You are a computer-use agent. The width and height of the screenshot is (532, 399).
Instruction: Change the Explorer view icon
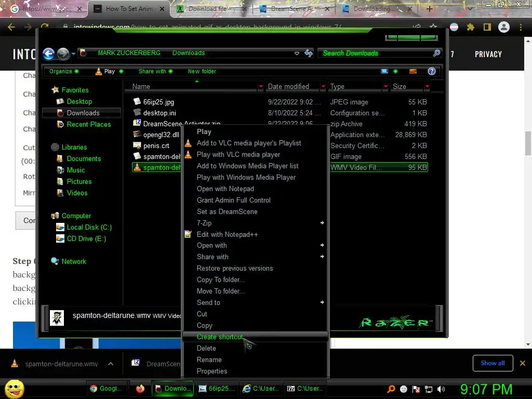coord(384,71)
